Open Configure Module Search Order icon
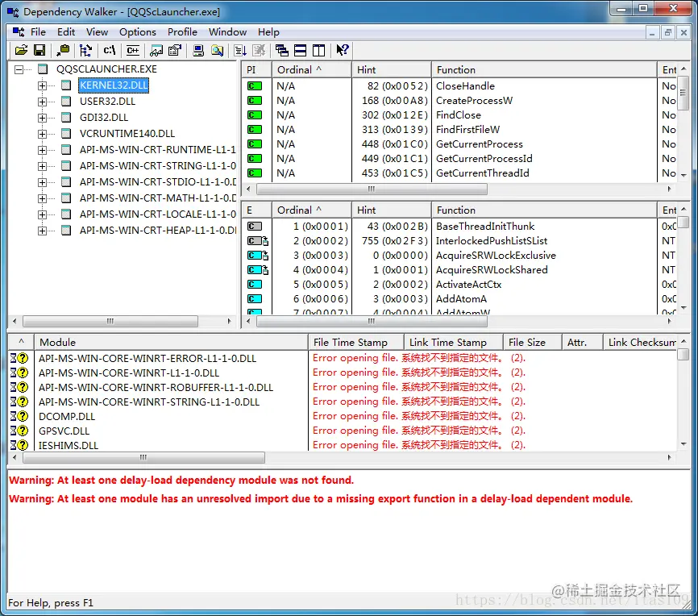Viewport: 698px width, 616px height. click(218, 50)
